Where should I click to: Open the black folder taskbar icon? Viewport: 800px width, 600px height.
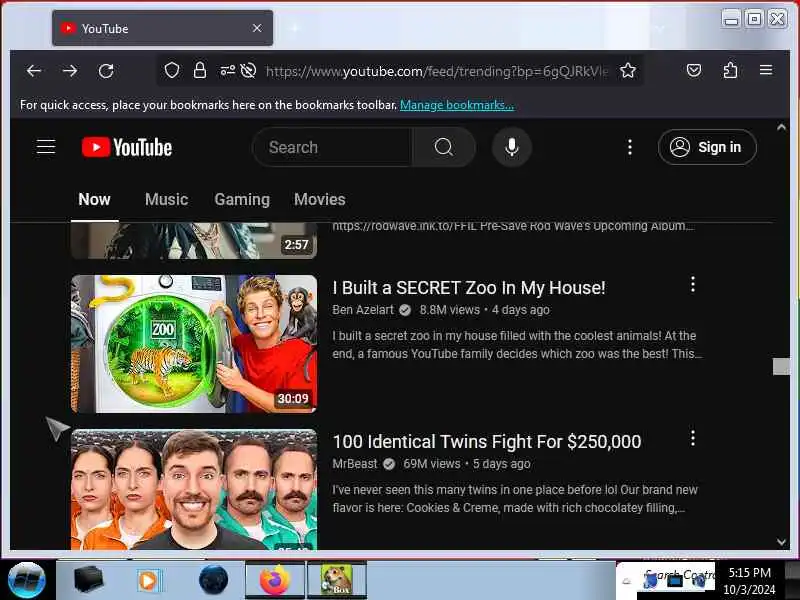[88, 580]
